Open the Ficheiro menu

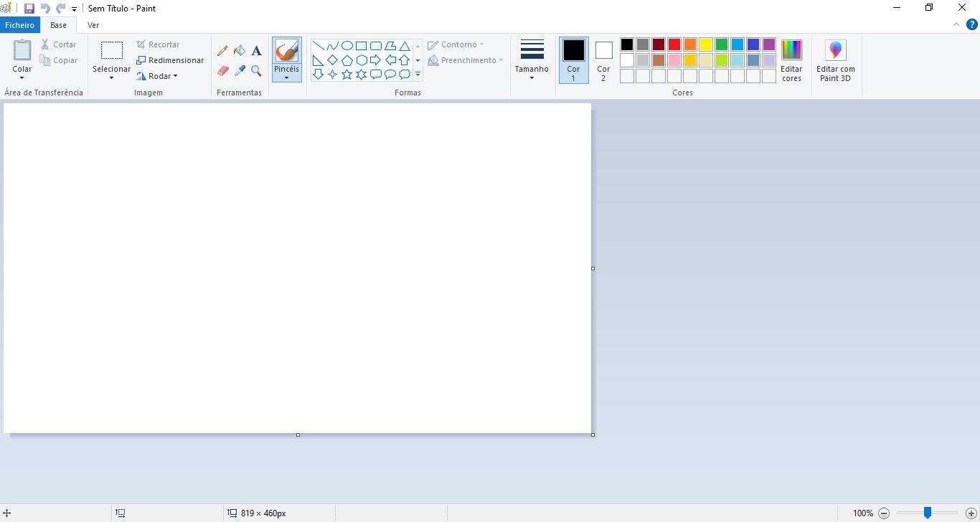tap(19, 24)
